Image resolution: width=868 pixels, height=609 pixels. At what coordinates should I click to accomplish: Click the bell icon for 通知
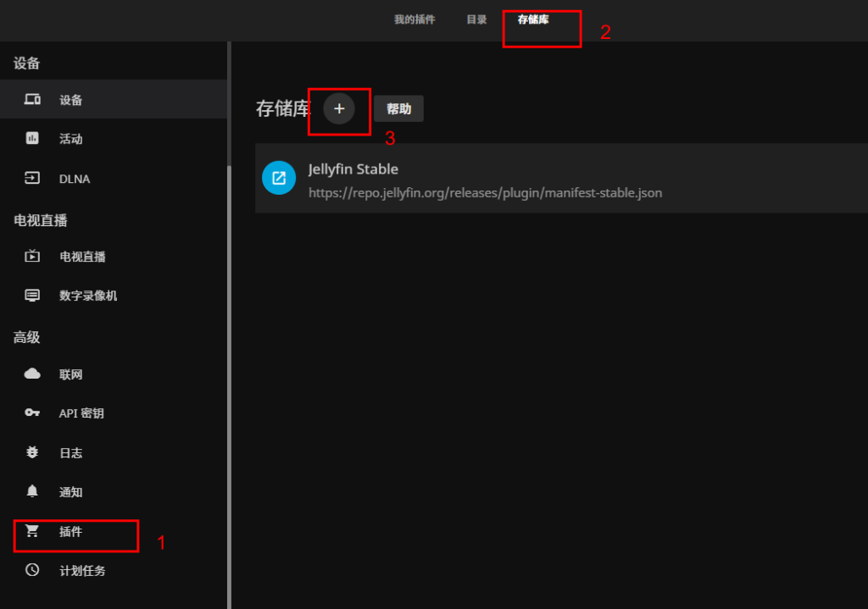(x=32, y=492)
